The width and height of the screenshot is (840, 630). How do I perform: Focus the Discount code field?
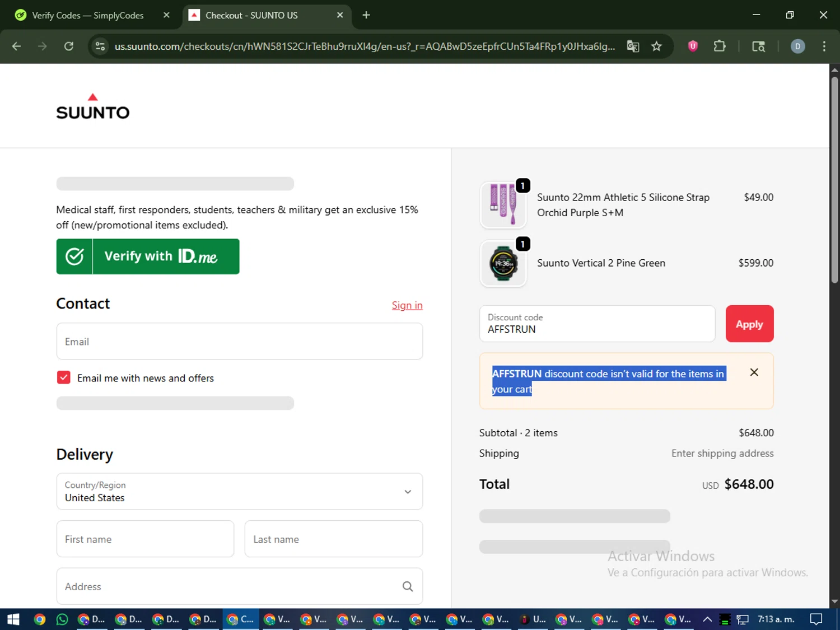click(x=597, y=324)
